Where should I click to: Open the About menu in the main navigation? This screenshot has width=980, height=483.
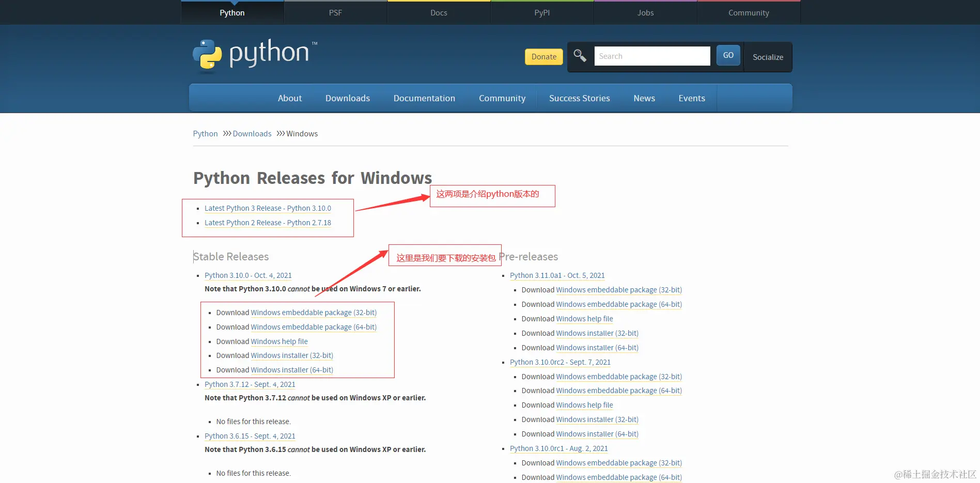point(290,98)
